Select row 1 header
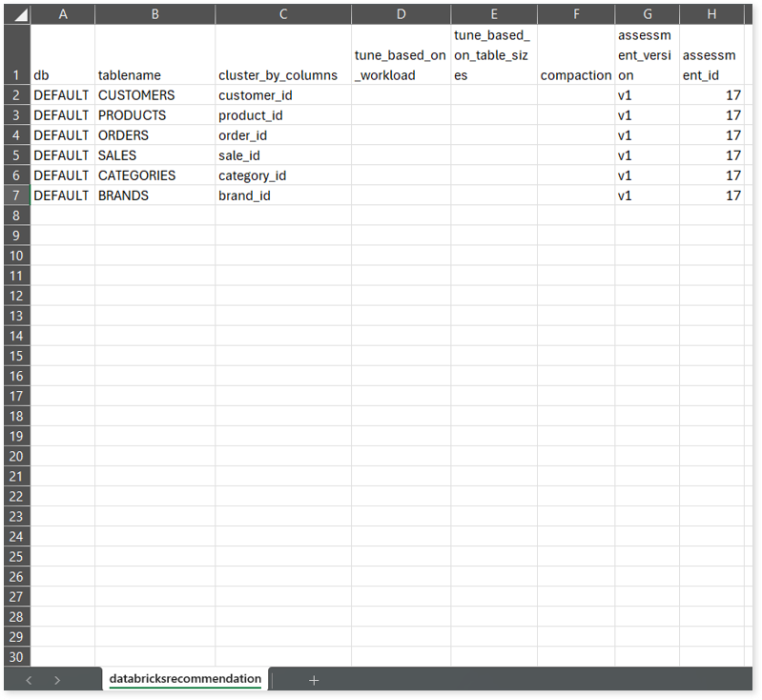762x700 pixels. 17,54
